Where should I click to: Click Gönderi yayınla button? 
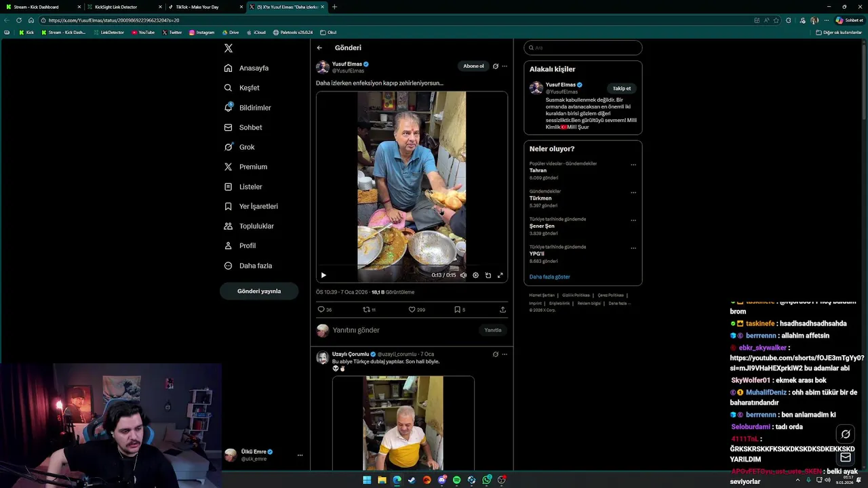point(259,291)
